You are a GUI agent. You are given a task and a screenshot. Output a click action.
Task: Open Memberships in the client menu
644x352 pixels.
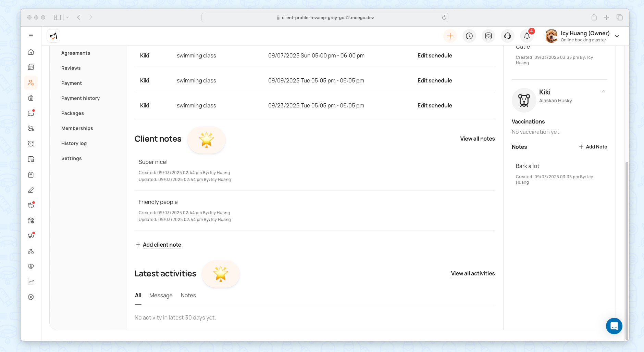click(x=77, y=128)
